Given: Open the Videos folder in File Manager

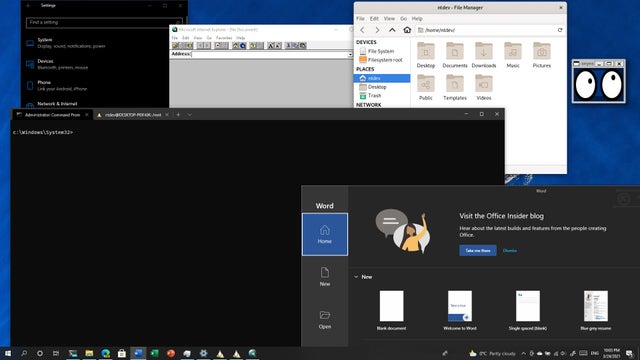Looking at the screenshot, I should point(484,87).
